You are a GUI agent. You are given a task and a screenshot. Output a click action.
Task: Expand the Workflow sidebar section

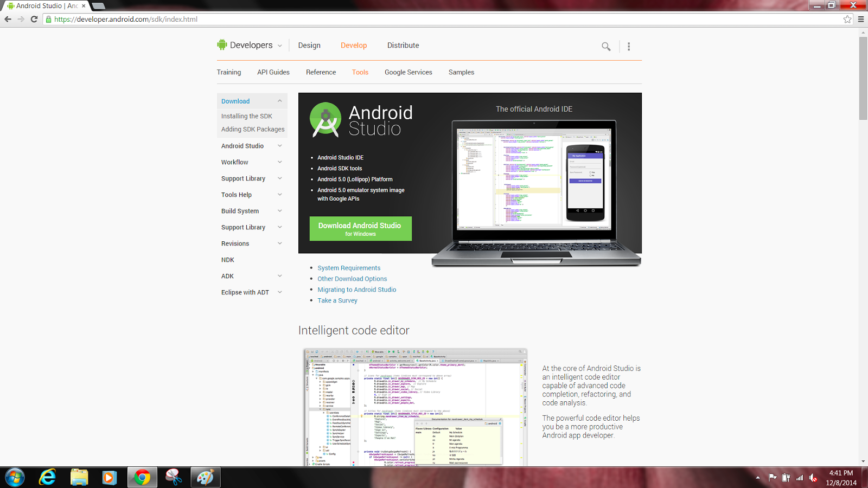(280, 162)
